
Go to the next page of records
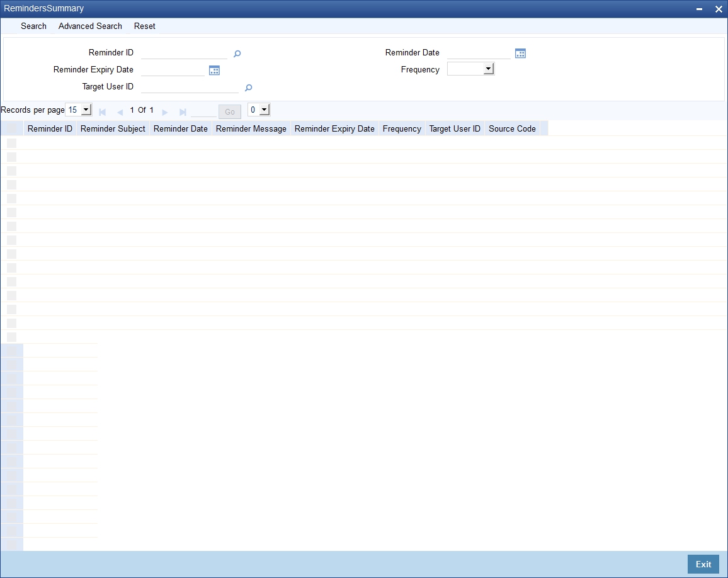click(165, 112)
